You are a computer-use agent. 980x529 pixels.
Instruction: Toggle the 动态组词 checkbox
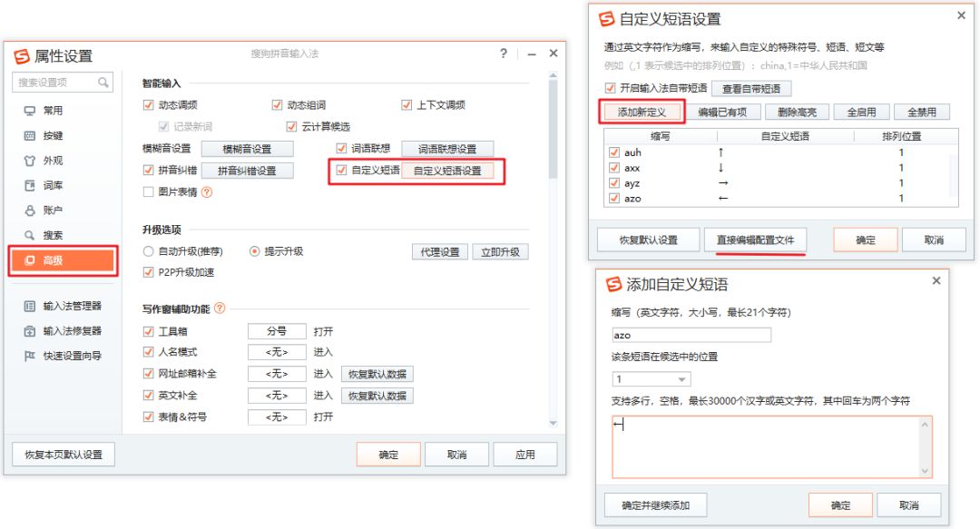click(x=277, y=105)
